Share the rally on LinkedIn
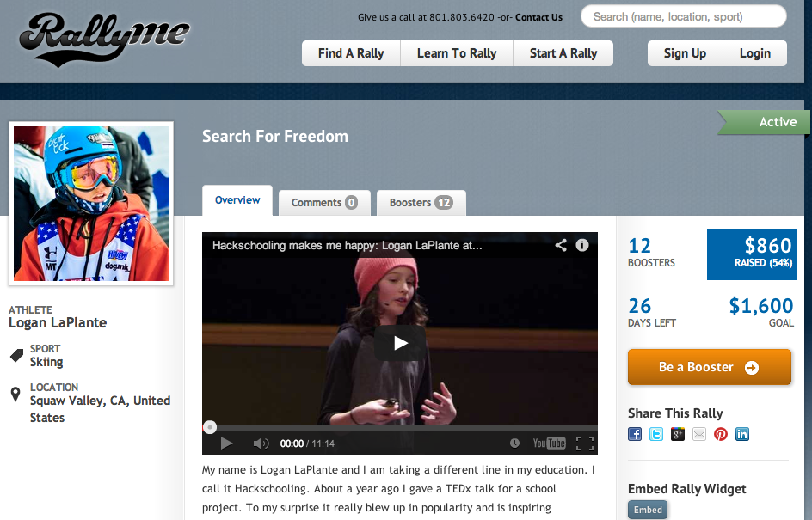Viewport: 812px width, 520px height. coord(742,434)
